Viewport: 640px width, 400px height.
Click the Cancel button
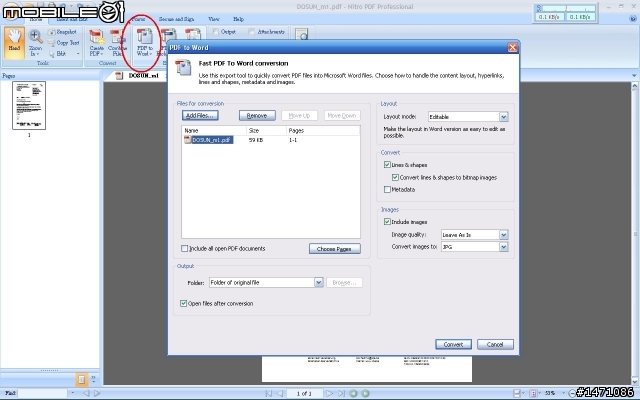(x=495, y=344)
